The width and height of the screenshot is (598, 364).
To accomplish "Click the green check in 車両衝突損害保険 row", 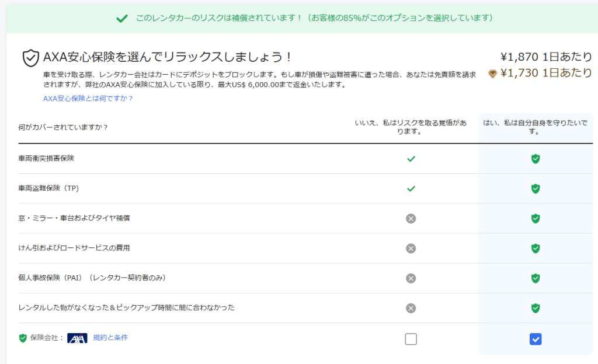I will 411,159.
